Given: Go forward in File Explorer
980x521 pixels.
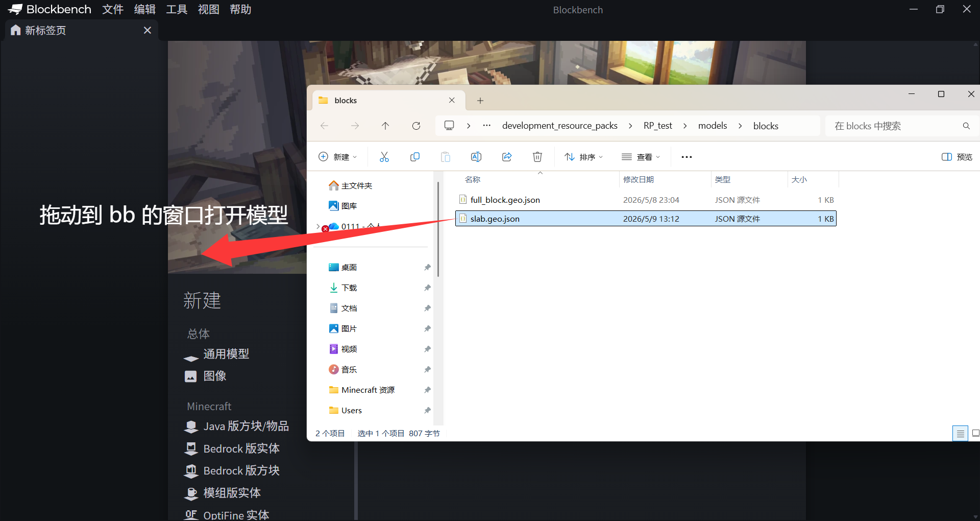Looking at the screenshot, I should pos(355,126).
